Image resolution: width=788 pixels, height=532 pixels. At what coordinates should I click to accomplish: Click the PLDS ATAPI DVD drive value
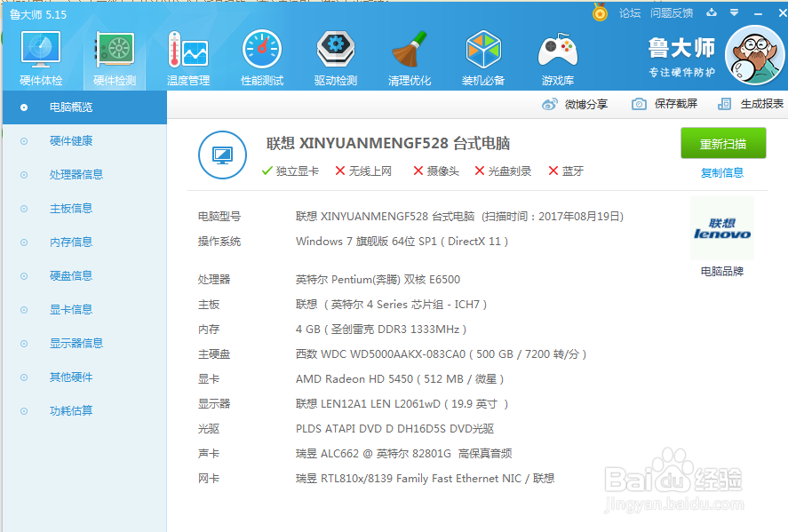(395, 429)
